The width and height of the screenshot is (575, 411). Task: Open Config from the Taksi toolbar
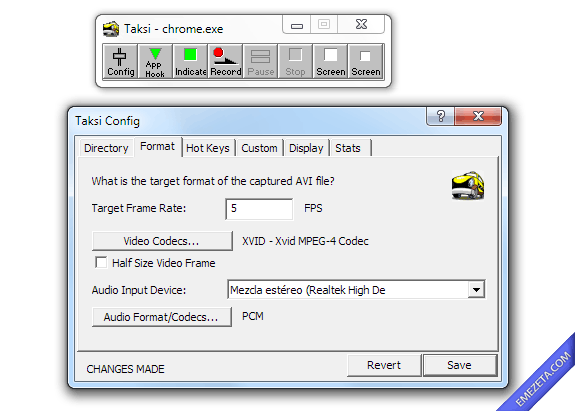pyautogui.click(x=120, y=61)
